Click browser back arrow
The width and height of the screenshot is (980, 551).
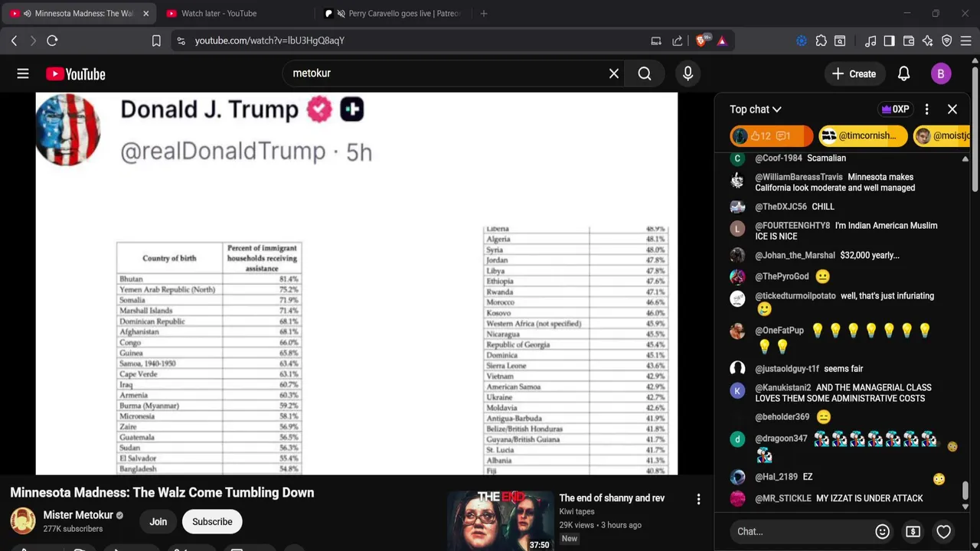14,41
